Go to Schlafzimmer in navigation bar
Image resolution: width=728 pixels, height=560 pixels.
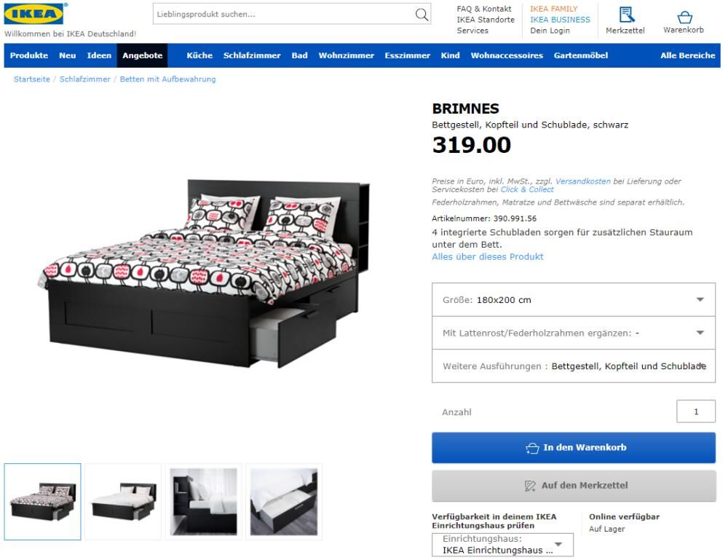252,55
